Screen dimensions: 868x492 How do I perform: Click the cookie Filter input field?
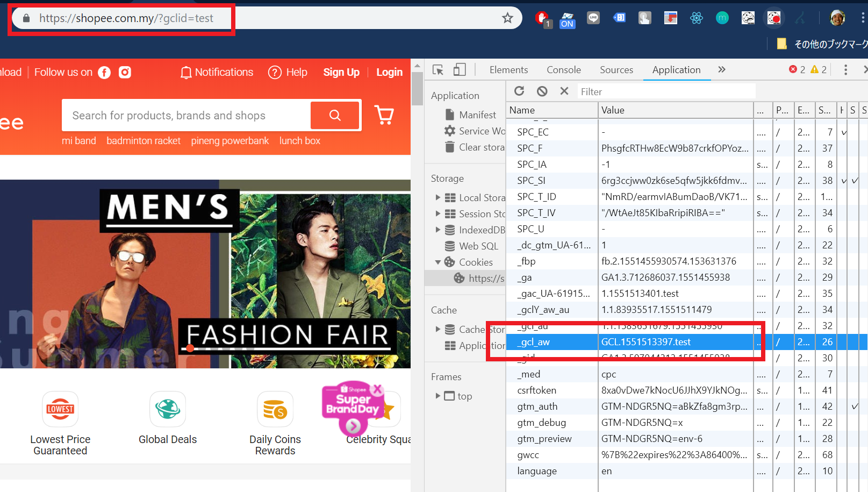pos(665,92)
